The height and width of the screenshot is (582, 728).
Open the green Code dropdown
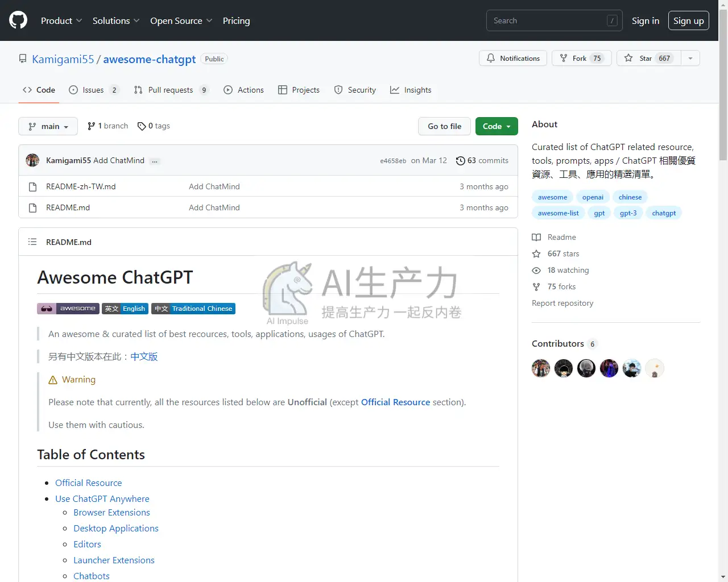click(x=497, y=126)
